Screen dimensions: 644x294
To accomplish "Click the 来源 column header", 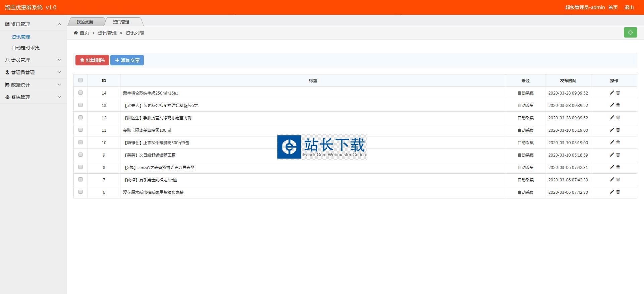I will coord(526,81).
